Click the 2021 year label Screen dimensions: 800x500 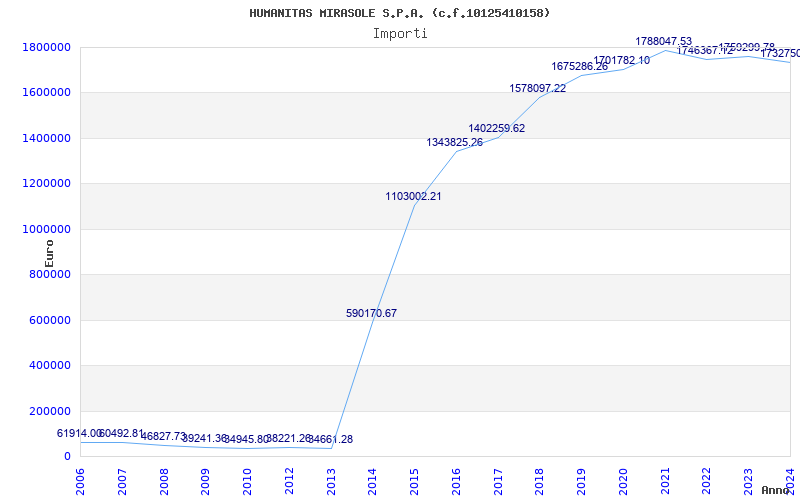coord(665,481)
